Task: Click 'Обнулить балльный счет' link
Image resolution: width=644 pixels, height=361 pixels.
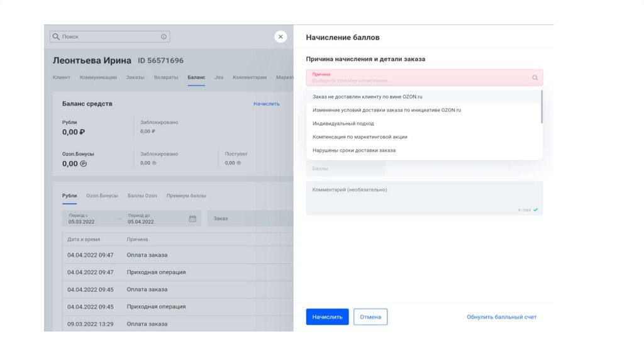Action: (x=501, y=317)
